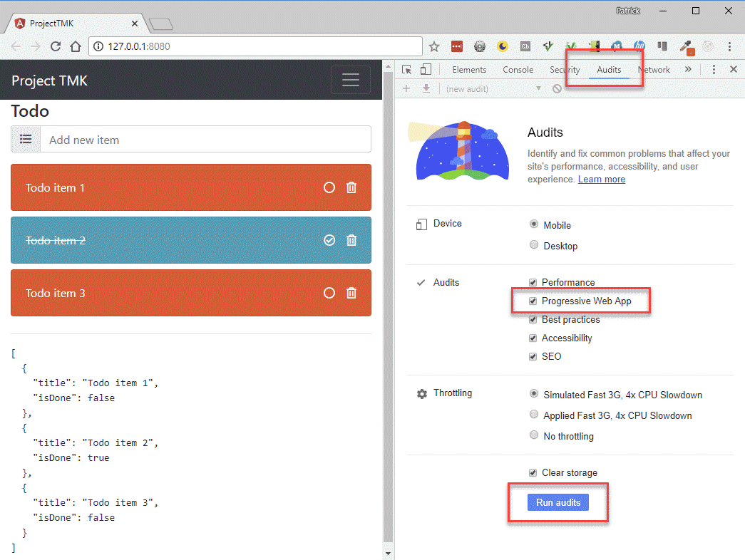Select the Desktop device radio button
Image resolution: width=745 pixels, height=560 pixels.
534,245
